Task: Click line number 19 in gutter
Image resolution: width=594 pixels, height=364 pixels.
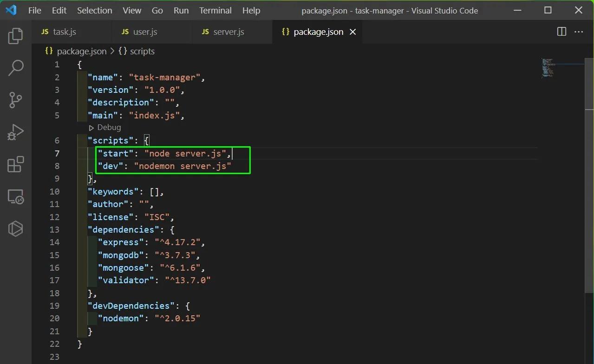Action: [x=54, y=305]
